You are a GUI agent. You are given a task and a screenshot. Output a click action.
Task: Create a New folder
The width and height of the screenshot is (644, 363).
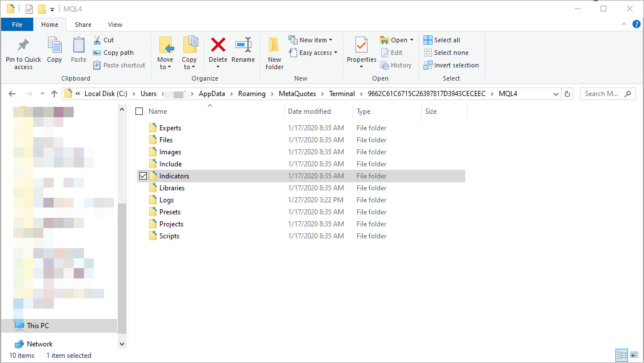point(274,53)
